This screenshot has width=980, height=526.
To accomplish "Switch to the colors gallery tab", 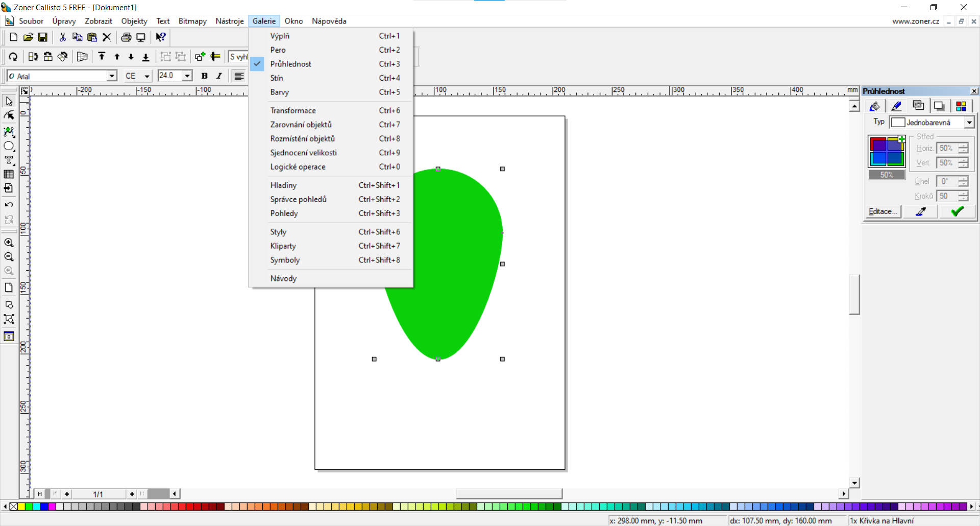I will point(961,106).
